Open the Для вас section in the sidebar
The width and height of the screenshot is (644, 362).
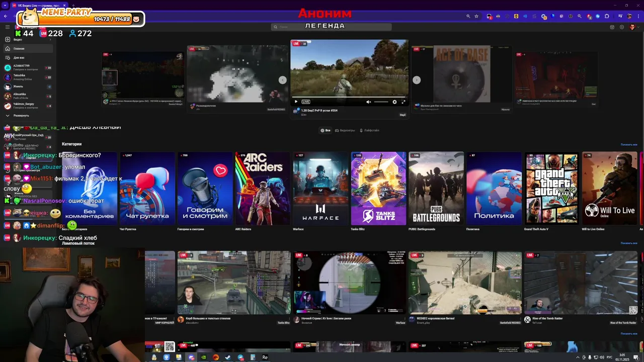tap(28, 58)
